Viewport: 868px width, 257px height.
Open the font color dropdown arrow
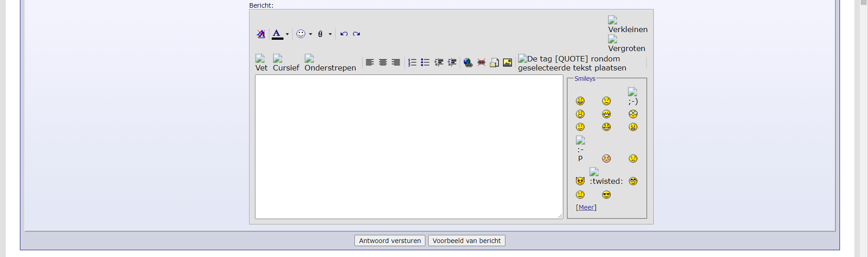(x=287, y=34)
